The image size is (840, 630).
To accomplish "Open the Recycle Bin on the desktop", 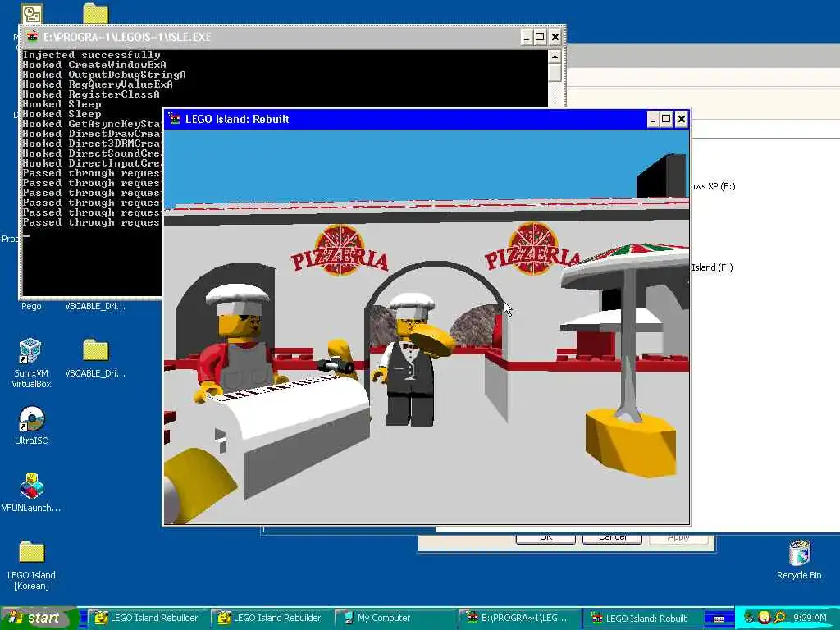I will pyautogui.click(x=799, y=559).
